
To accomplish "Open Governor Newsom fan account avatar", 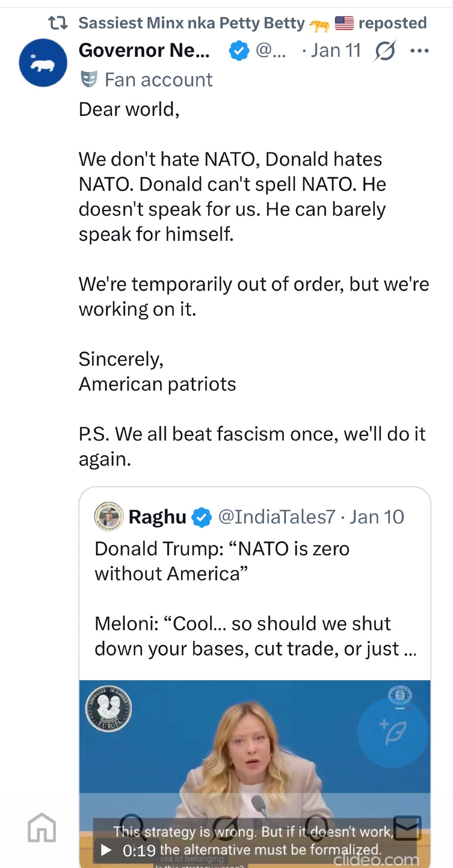I will (x=43, y=63).
